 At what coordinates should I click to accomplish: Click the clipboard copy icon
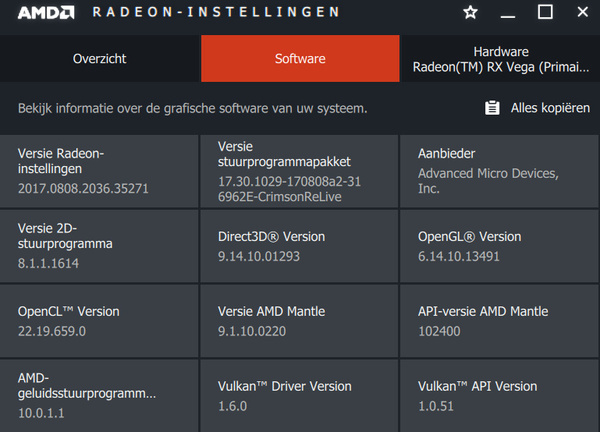(492, 108)
